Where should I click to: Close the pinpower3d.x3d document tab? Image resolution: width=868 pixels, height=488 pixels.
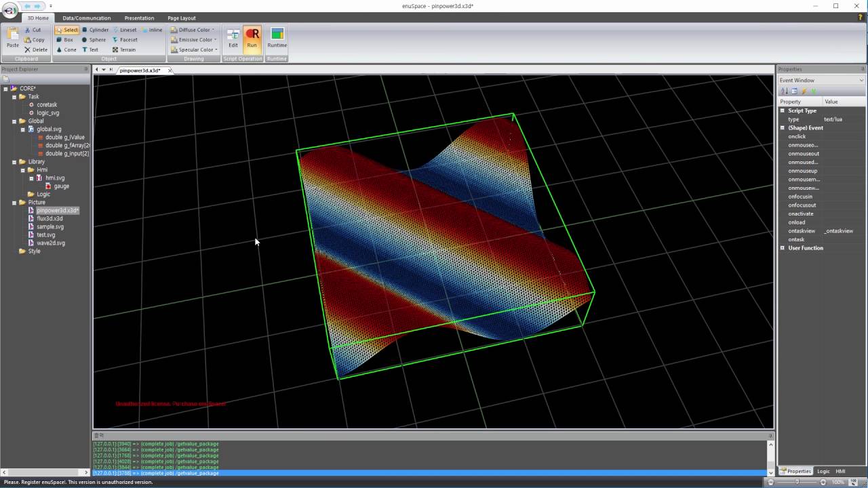(x=170, y=70)
